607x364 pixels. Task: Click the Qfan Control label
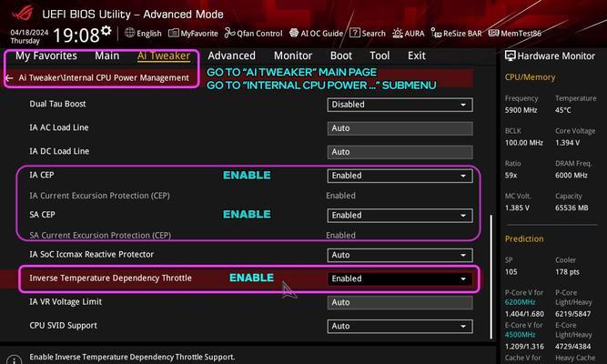pos(259,34)
